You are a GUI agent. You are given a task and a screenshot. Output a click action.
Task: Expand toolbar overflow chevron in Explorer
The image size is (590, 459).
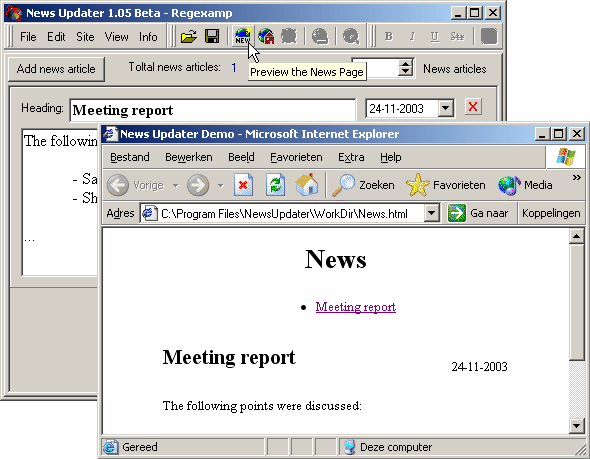point(576,177)
